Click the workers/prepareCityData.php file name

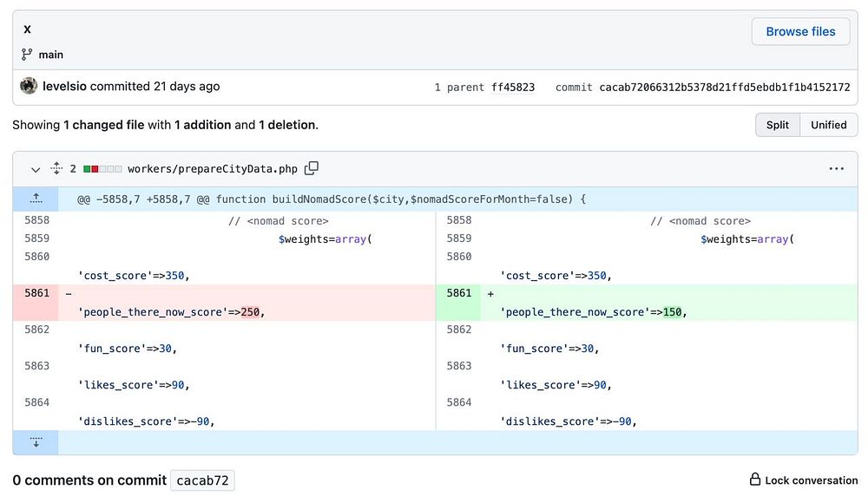coord(212,169)
